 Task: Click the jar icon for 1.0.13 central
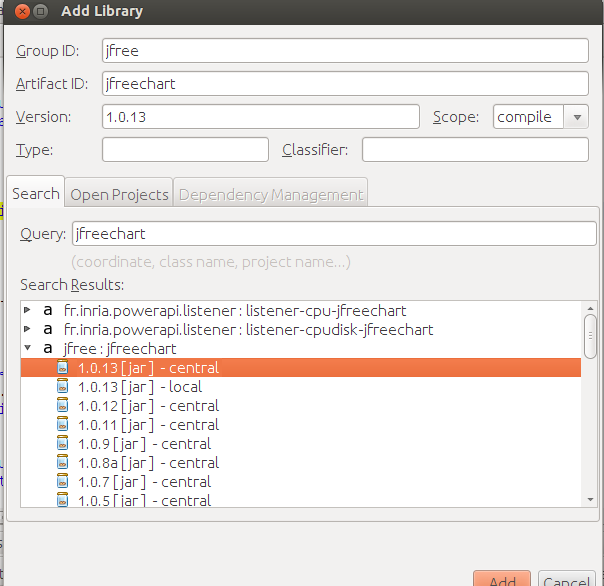[62, 367]
